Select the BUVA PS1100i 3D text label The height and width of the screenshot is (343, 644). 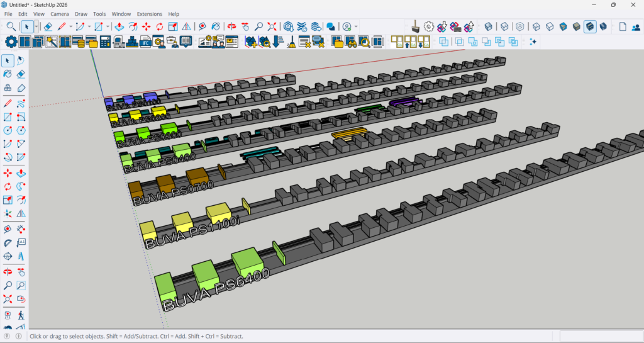pyautogui.click(x=192, y=232)
